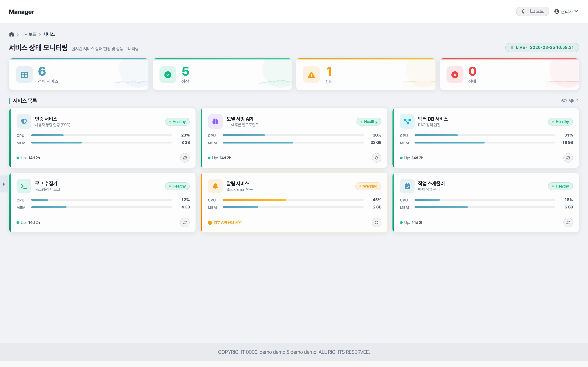Select the 서비스 breadcrumb item
The height and width of the screenshot is (367, 588).
tap(49, 34)
